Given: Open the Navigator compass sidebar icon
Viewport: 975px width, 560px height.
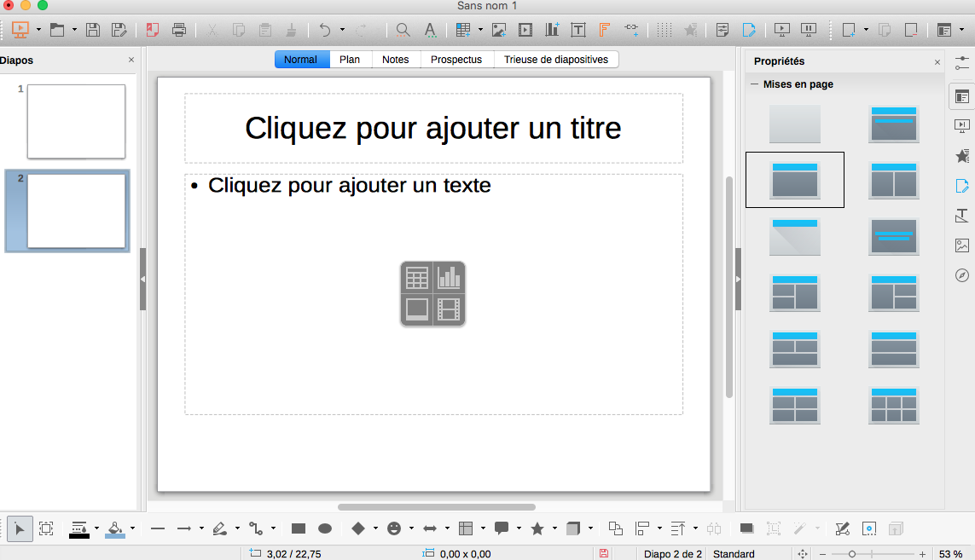Looking at the screenshot, I should pos(962,275).
